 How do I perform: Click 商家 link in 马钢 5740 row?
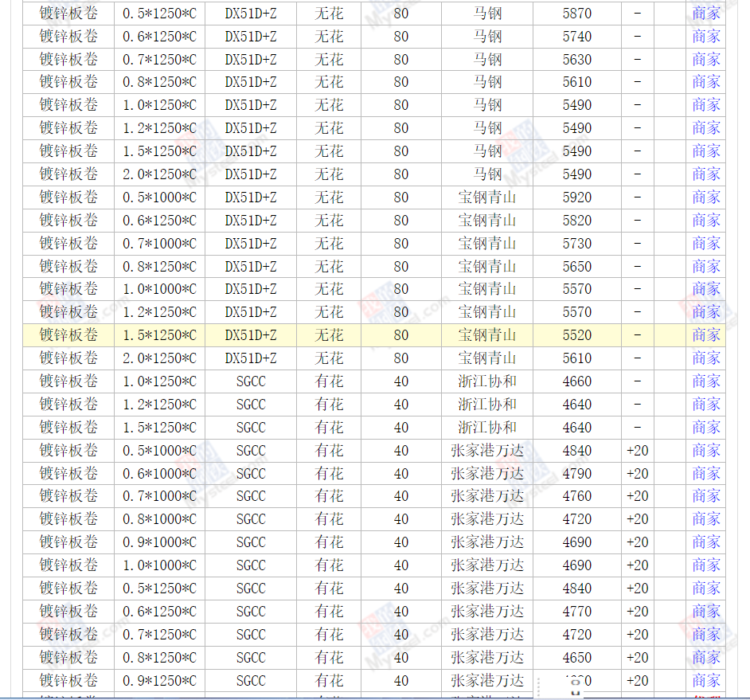(705, 37)
